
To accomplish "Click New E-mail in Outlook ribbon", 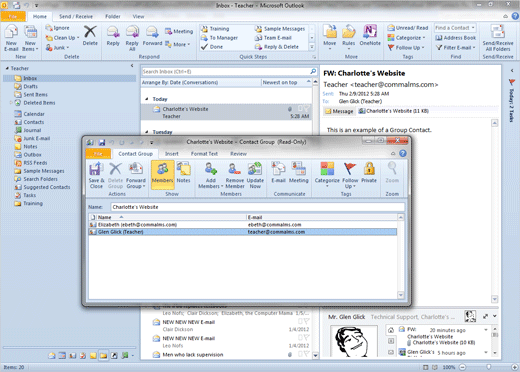I will [x=11, y=39].
